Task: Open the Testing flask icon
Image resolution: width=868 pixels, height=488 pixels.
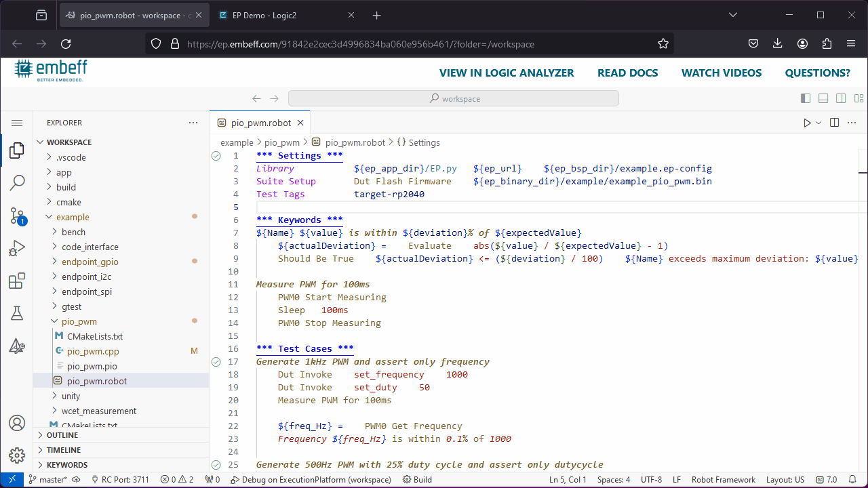Action: click(x=17, y=313)
